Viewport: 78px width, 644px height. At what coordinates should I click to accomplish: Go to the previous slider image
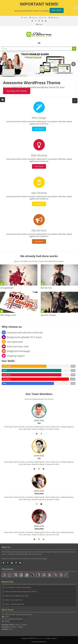click(x=5, y=64)
